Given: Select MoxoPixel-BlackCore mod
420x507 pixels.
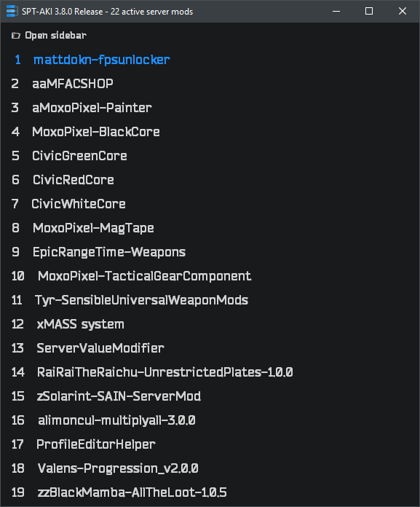Looking at the screenshot, I should coord(96,132).
